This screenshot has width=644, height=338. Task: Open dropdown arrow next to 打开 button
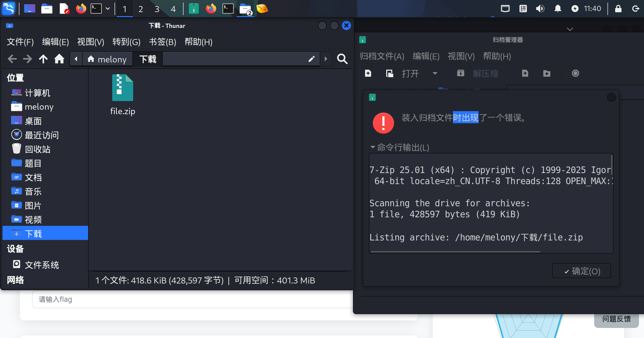point(435,73)
